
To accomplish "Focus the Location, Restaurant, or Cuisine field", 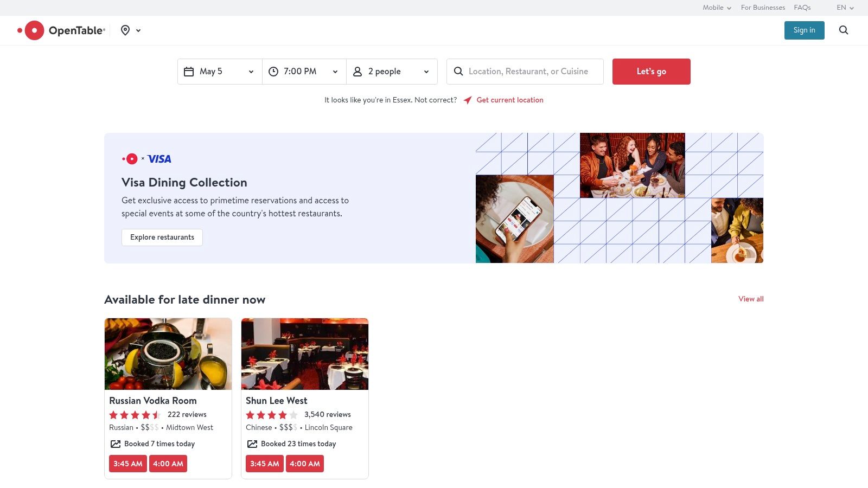I will tap(525, 72).
